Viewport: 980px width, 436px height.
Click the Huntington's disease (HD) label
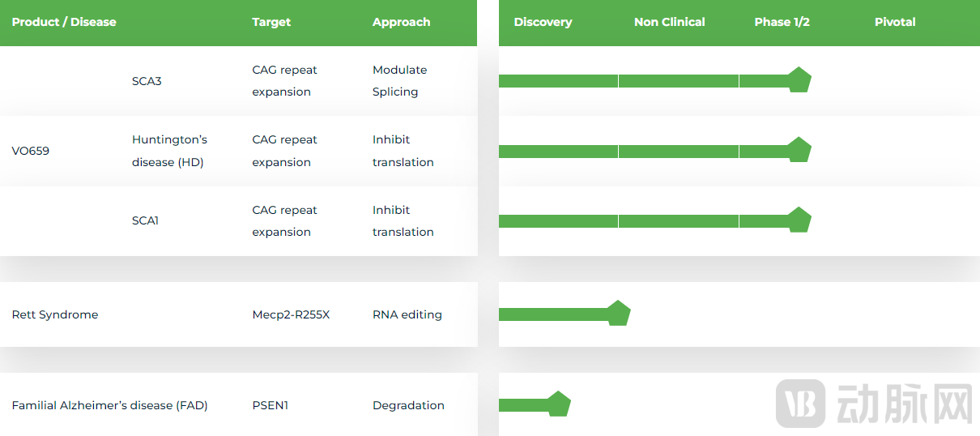169,151
